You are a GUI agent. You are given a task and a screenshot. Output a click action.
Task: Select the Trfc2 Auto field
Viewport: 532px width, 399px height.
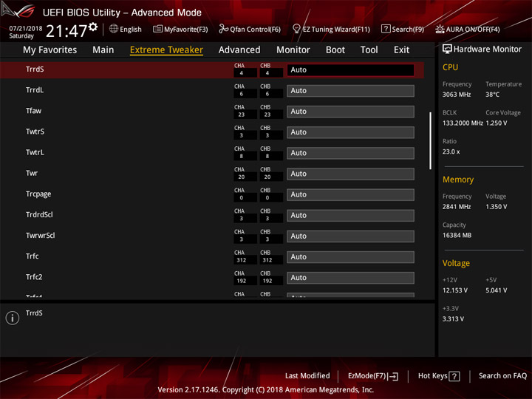click(x=350, y=278)
